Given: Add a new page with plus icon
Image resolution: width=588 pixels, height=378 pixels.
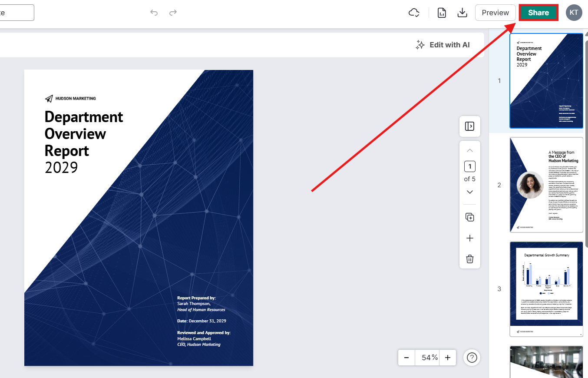Looking at the screenshot, I should pyautogui.click(x=469, y=238).
